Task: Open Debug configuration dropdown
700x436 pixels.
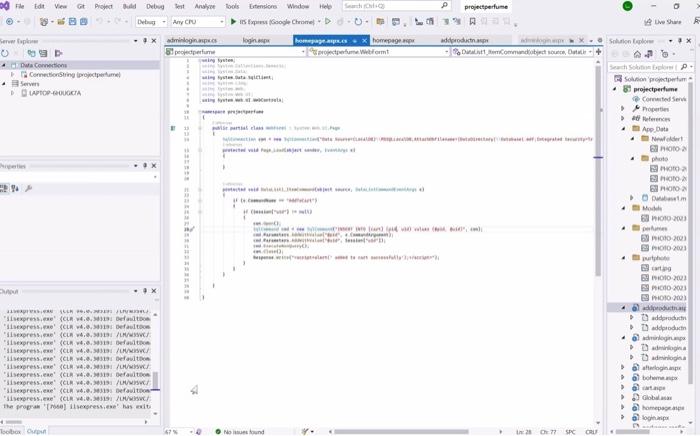Action: click(x=151, y=21)
